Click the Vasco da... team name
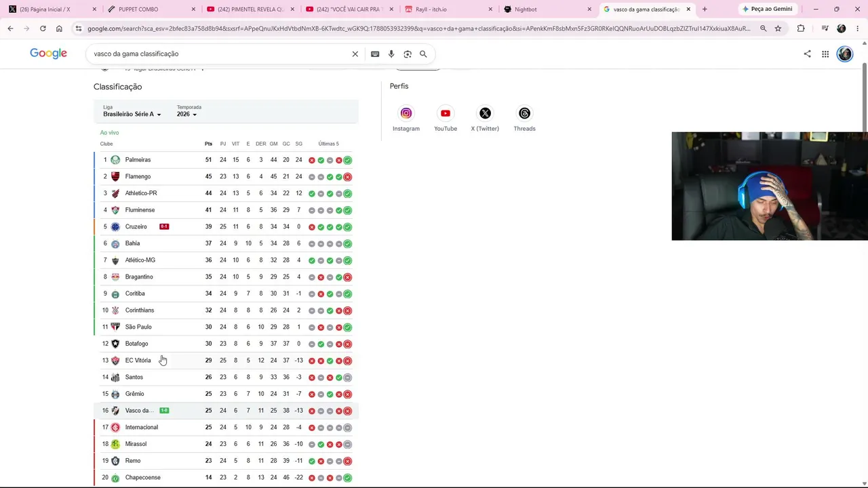Screen dimensions: 868x488 tap(140, 411)
